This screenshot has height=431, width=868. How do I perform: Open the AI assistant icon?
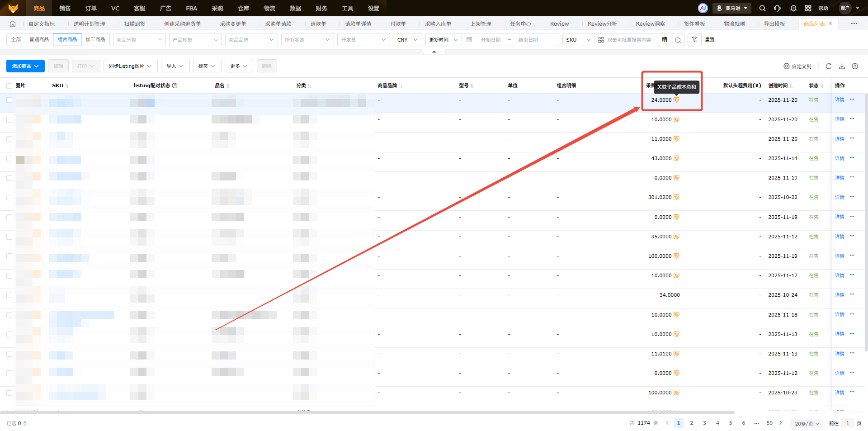[x=703, y=8]
